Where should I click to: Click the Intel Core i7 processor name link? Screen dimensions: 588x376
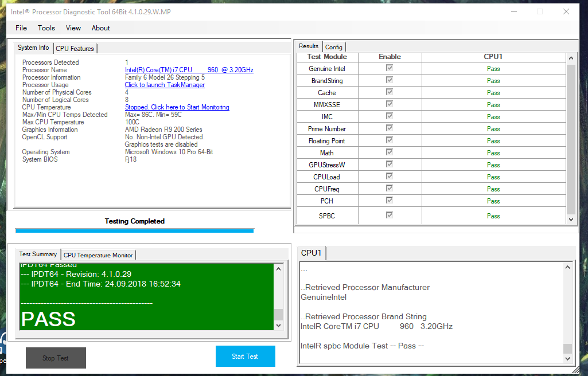[189, 70]
